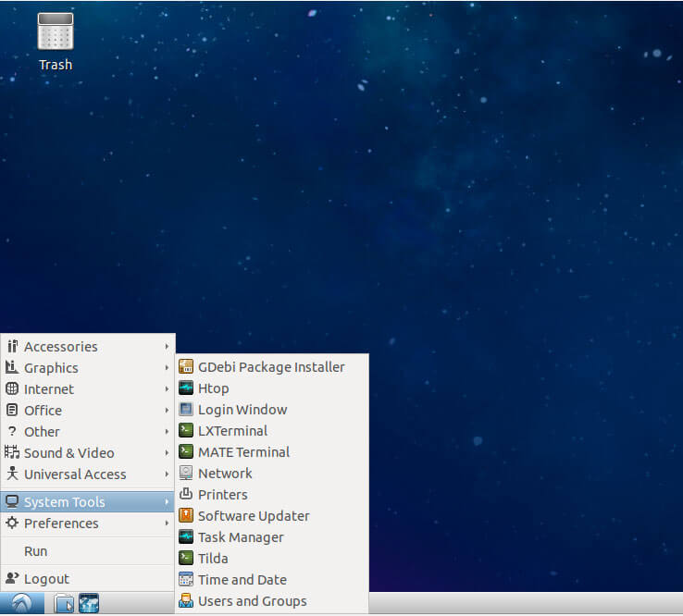Click the file manager icon in the taskbar
The image size is (683, 616).
coord(65,603)
